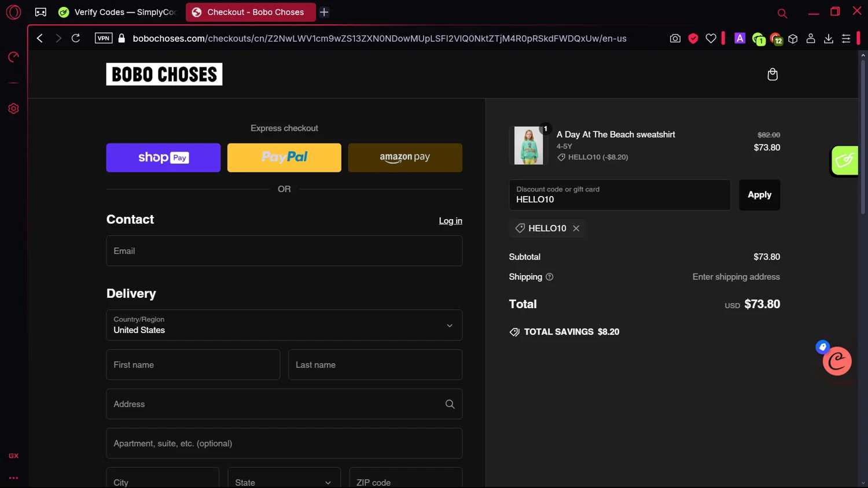Open the purple Aria AI extension icon
This screenshot has height=488, width=868.
(x=740, y=38)
